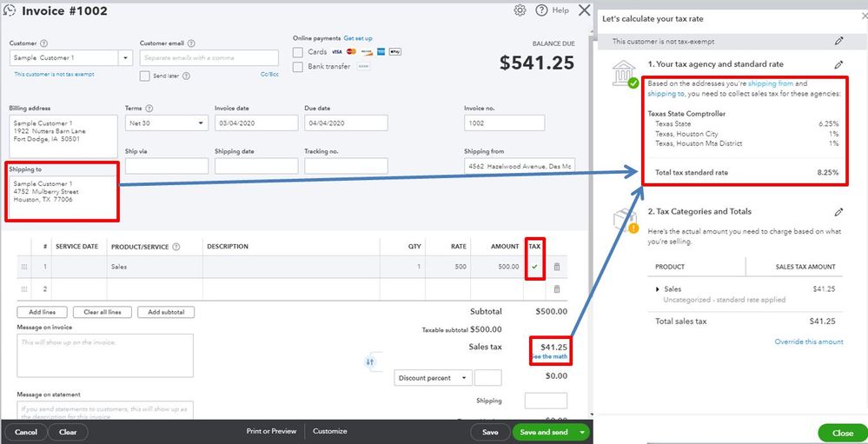This screenshot has width=868, height=444.
Task: Delete line 2 with trash icon
Action: coord(557,289)
